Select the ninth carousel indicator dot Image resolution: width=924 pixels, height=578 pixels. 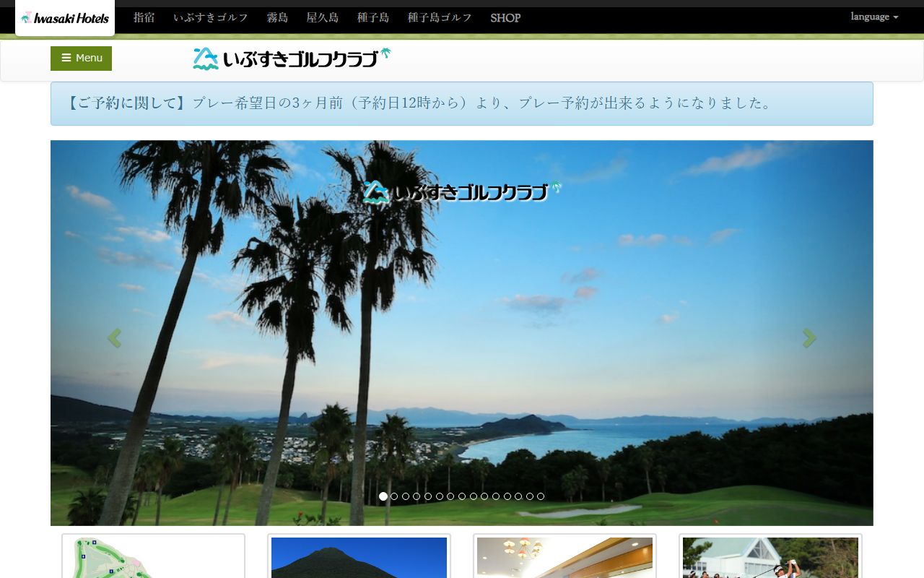point(474,496)
